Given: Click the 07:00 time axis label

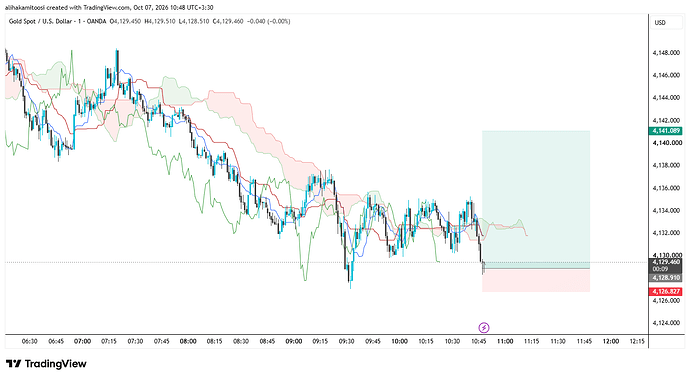Looking at the screenshot, I should click(82, 341).
